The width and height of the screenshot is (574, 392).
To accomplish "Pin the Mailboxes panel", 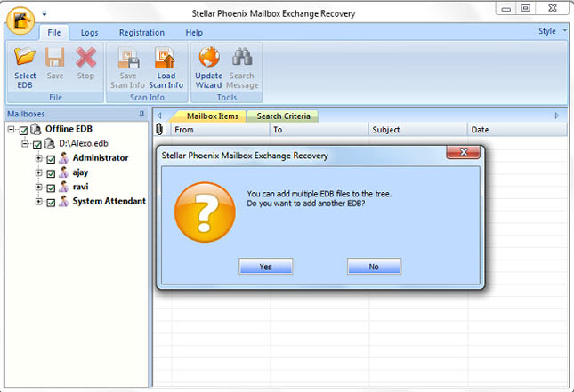I will click(x=141, y=114).
